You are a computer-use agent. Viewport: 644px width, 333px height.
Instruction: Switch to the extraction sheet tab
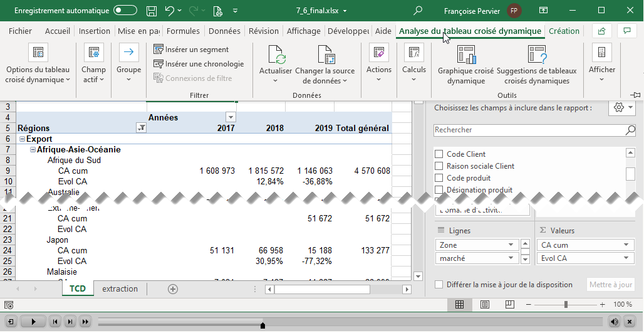pyautogui.click(x=120, y=289)
